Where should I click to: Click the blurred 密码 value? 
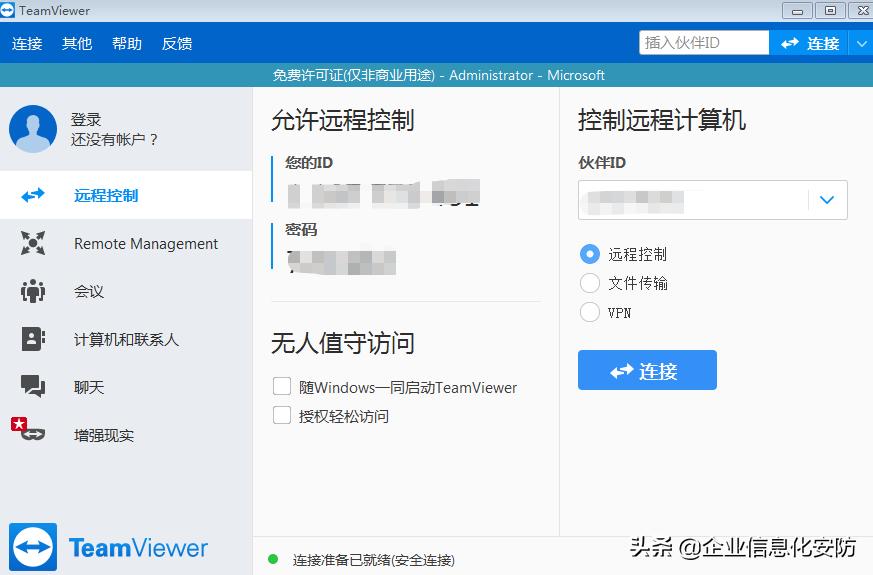click(x=341, y=262)
